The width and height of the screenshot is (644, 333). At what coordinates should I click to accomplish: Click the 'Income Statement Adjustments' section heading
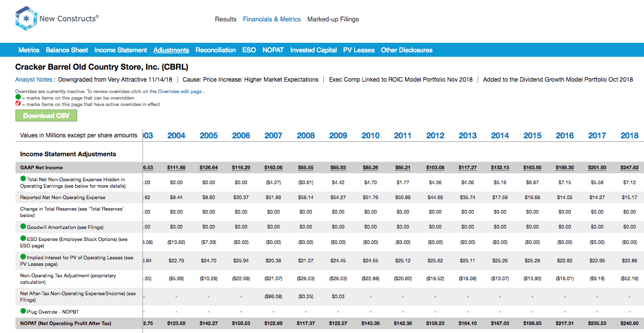click(x=68, y=154)
